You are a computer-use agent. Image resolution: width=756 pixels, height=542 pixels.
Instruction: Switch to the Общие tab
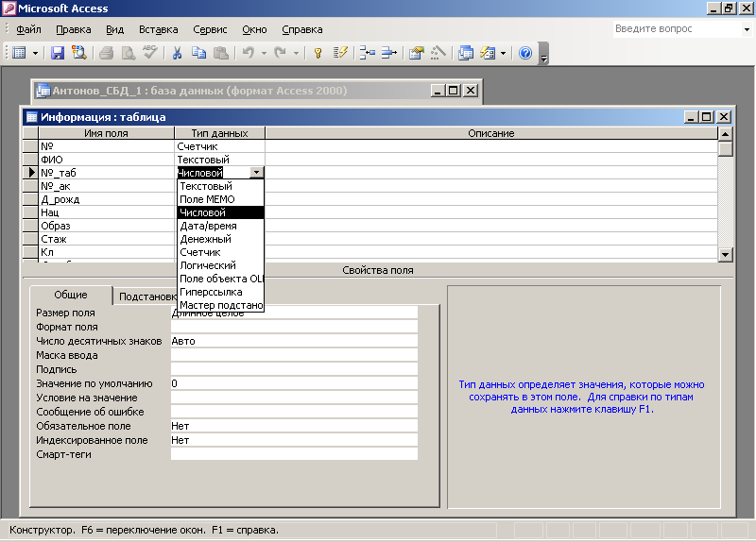[71, 295]
